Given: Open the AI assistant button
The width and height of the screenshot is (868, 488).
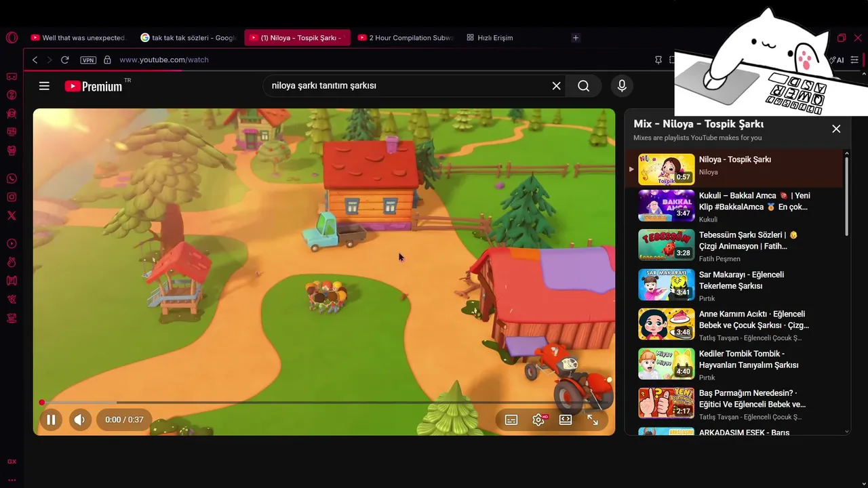Looking at the screenshot, I should point(837,60).
